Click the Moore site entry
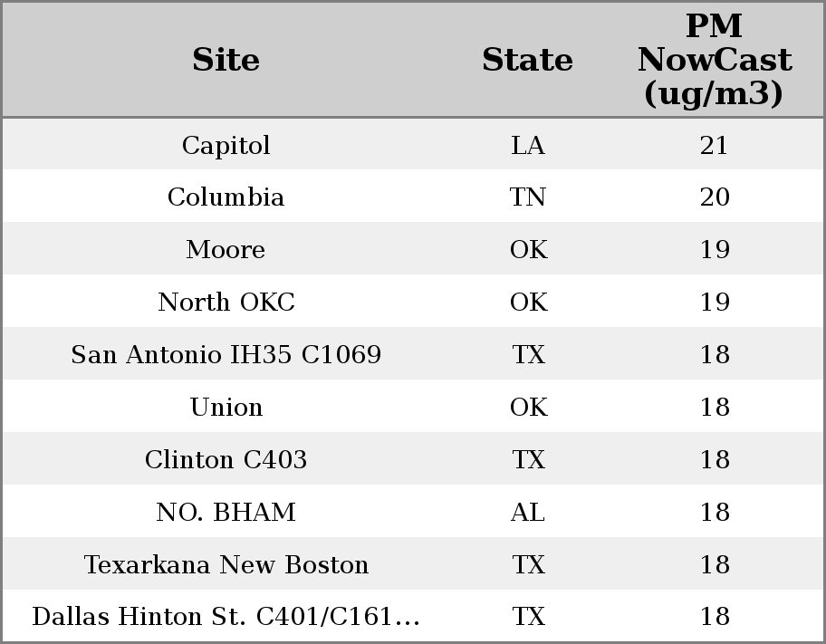This screenshot has height=644, width=826. (x=226, y=250)
